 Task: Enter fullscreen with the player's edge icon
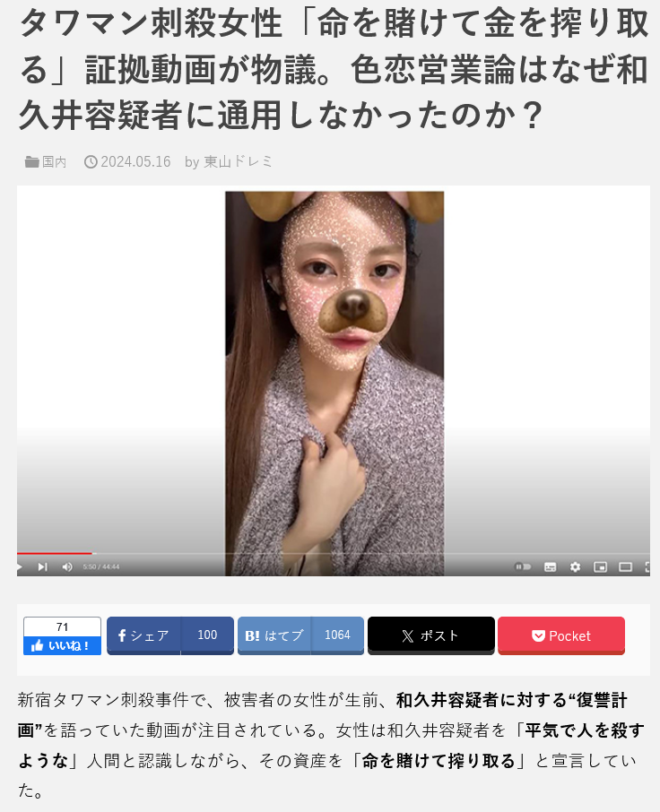click(x=647, y=567)
